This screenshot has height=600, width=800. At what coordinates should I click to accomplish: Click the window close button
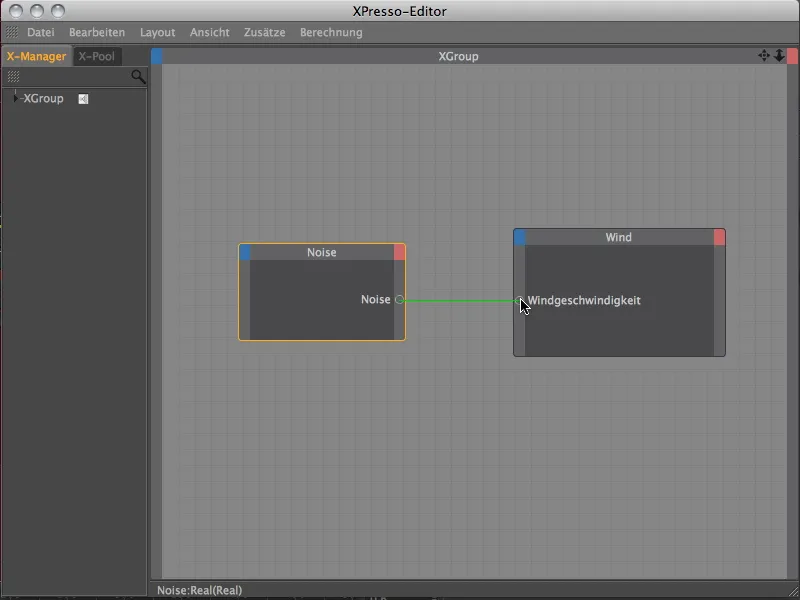(x=16, y=11)
